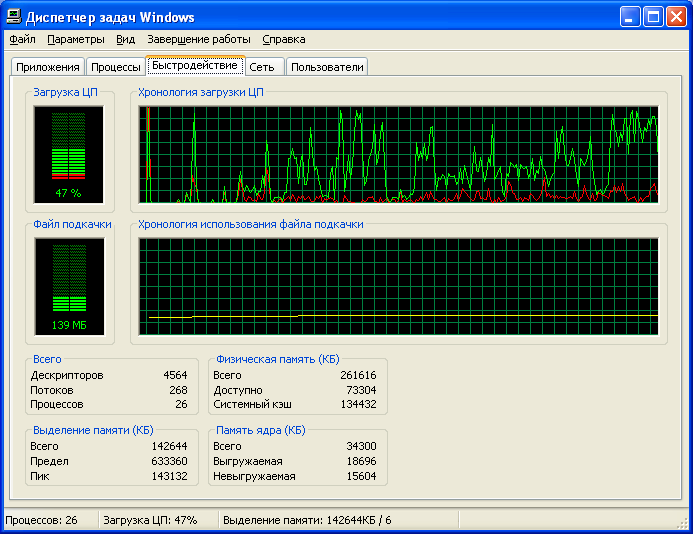Click the Дескрипторов label
This screenshot has width=693, height=534.
tap(67, 376)
